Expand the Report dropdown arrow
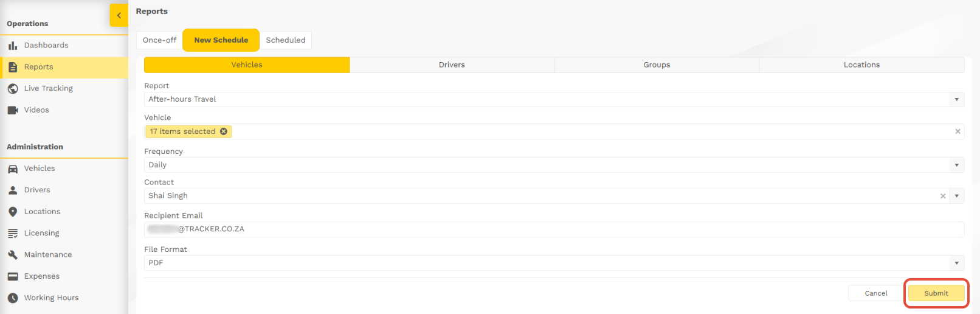Screen dimensions: 980x314 pyautogui.click(x=956, y=99)
